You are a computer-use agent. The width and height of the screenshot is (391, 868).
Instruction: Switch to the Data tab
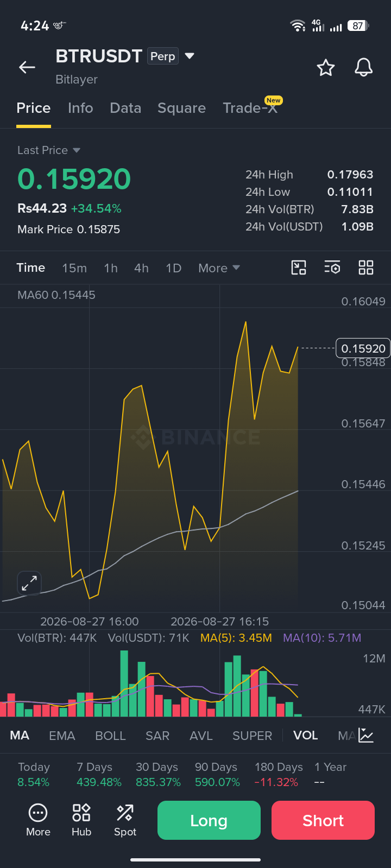[125, 108]
